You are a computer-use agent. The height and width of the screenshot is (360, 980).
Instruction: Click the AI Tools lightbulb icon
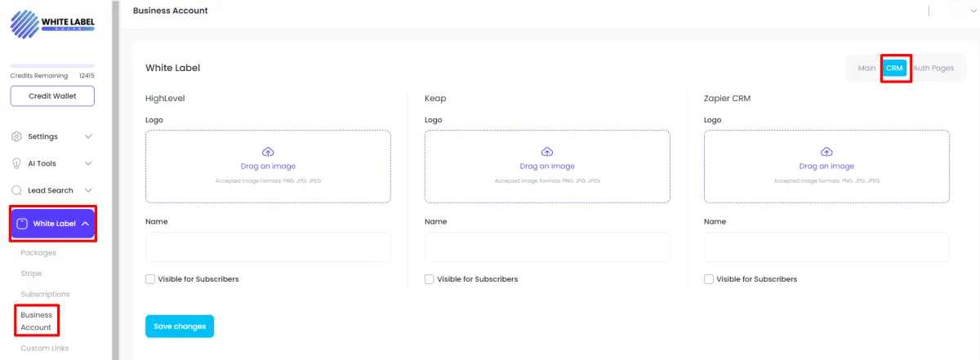coord(16,163)
